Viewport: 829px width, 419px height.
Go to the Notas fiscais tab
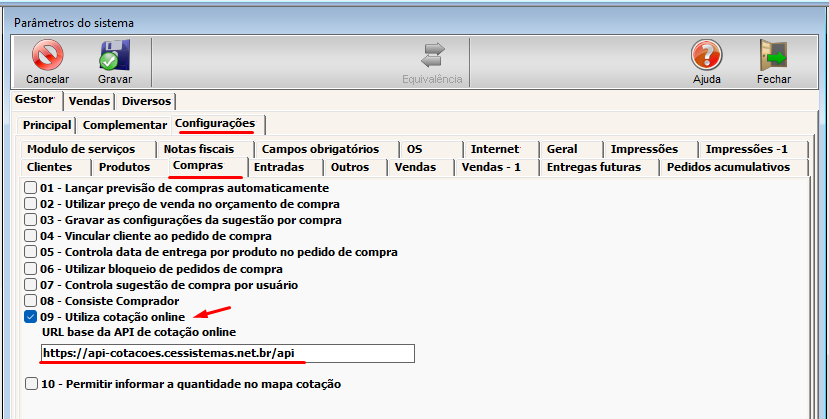[x=199, y=149]
